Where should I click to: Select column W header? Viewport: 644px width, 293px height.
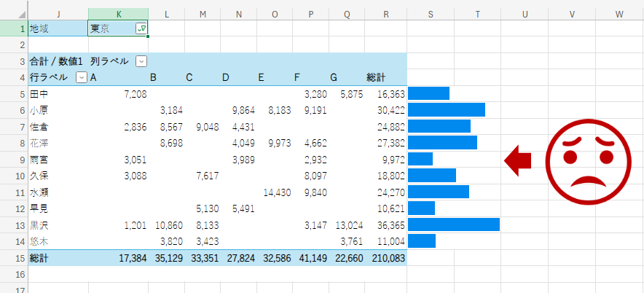618,12
